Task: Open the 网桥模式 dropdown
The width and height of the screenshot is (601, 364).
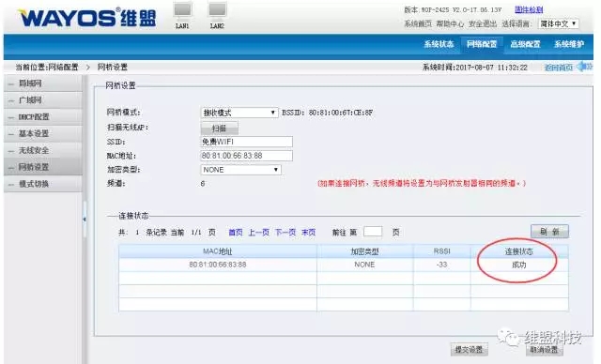Action: pos(239,113)
